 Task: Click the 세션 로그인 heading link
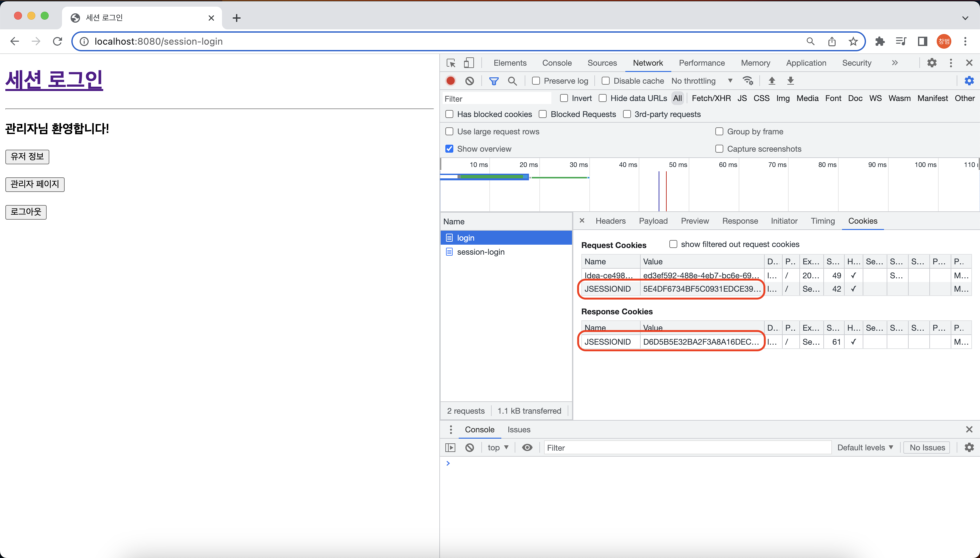coord(54,80)
